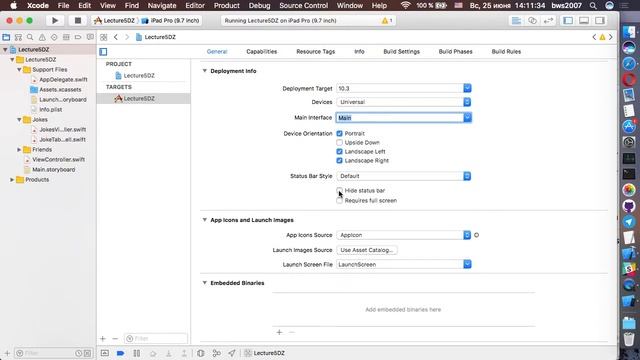Open Main Interface combo box arrow

click(467, 118)
